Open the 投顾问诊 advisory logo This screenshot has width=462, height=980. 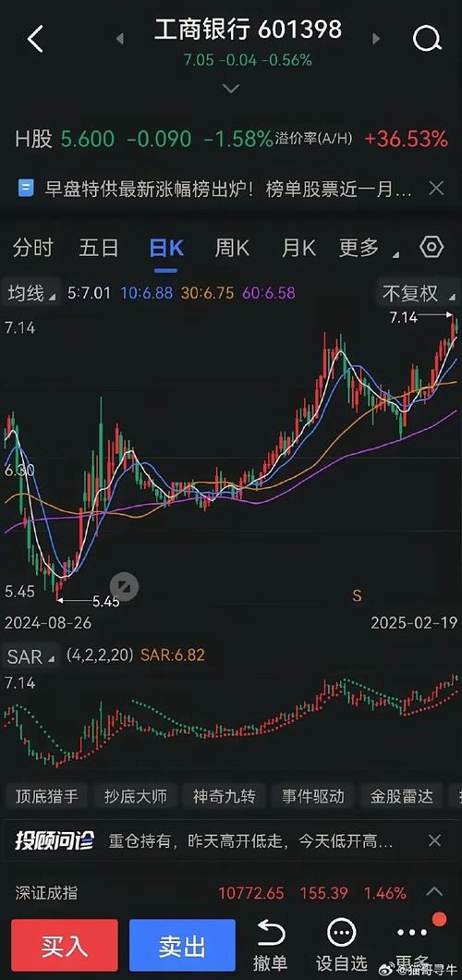tap(55, 840)
